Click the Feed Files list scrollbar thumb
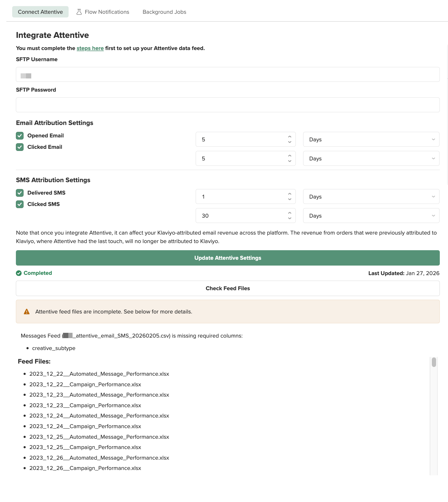448x502 pixels. point(434,362)
